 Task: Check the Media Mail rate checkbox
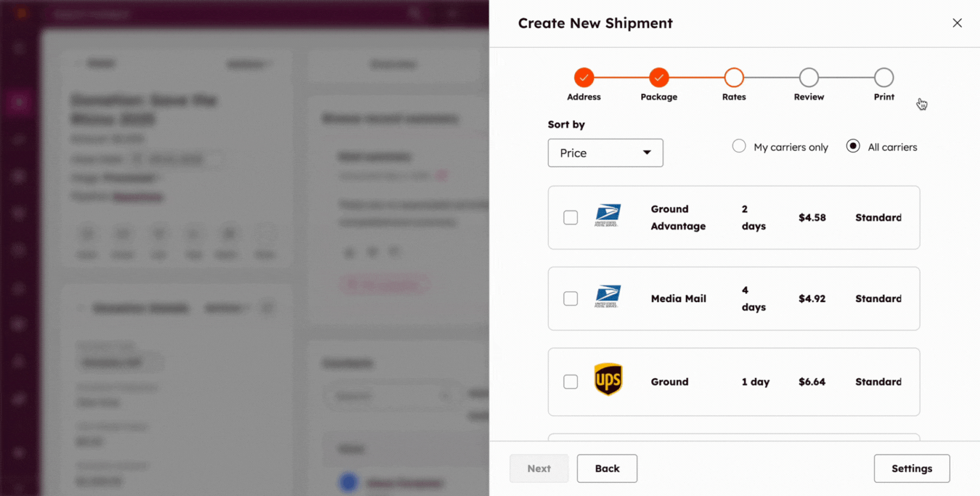click(571, 299)
